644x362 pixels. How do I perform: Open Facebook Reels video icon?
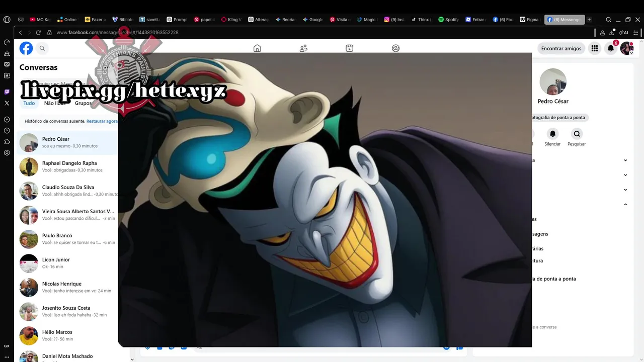point(350,48)
